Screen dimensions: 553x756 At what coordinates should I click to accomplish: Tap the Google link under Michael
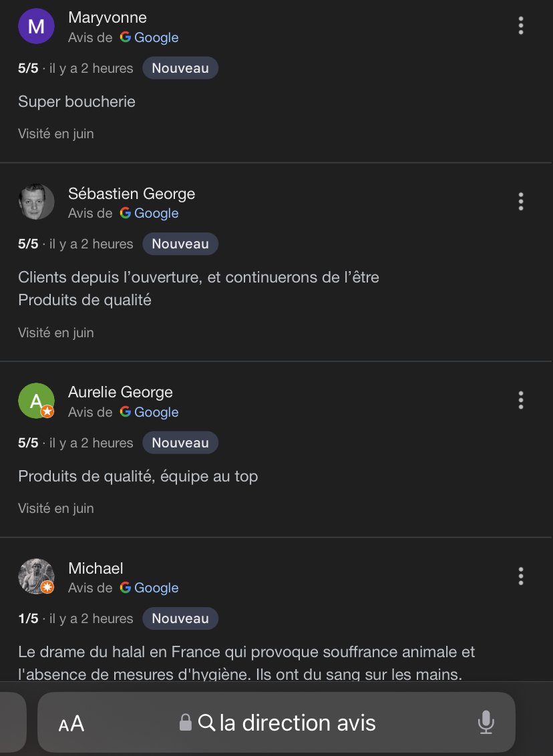[x=150, y=588]
